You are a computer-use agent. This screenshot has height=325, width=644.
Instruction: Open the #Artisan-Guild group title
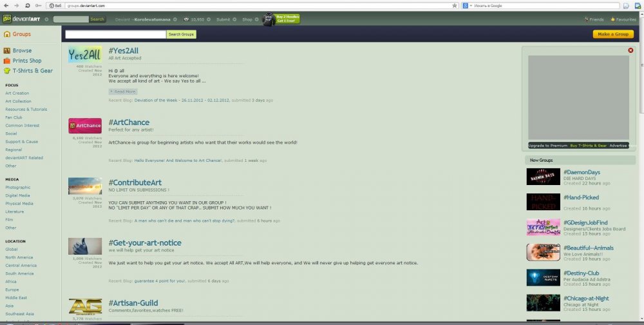133,303
